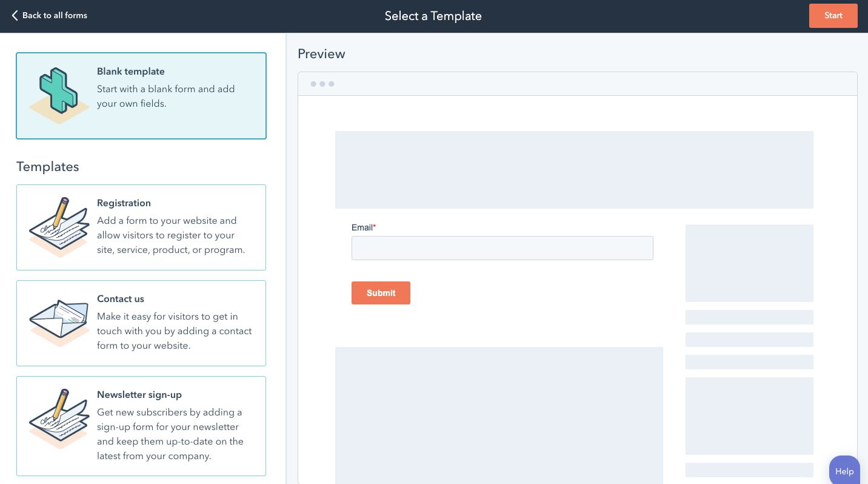Click the green plus icon of Blank template

[58, 91]
